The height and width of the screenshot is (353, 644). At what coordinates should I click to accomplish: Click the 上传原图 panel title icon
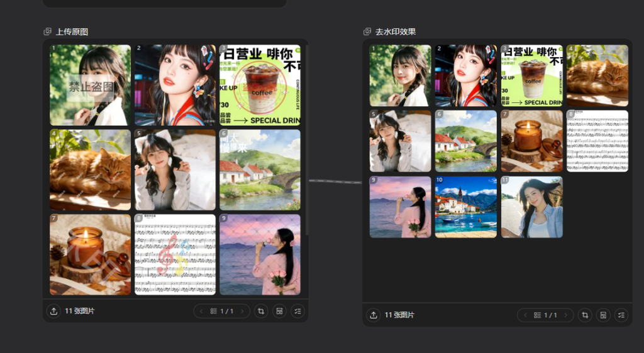48,31
